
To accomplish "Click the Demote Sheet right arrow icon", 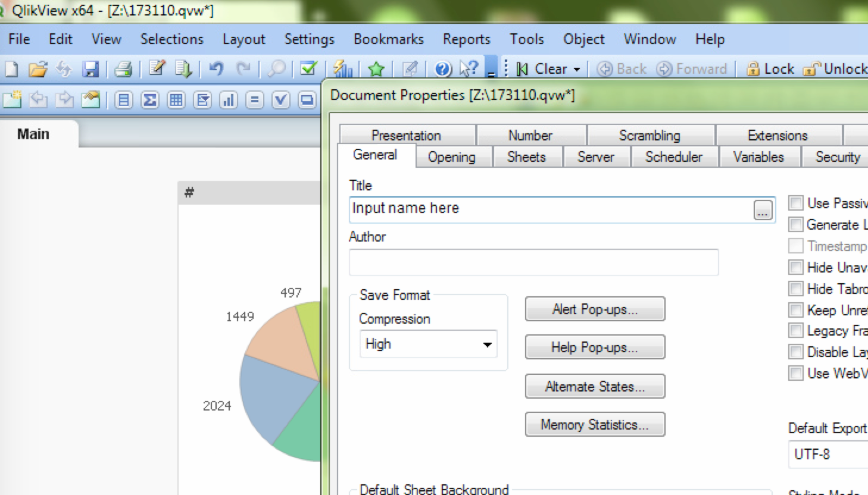I will coord(64,99).
